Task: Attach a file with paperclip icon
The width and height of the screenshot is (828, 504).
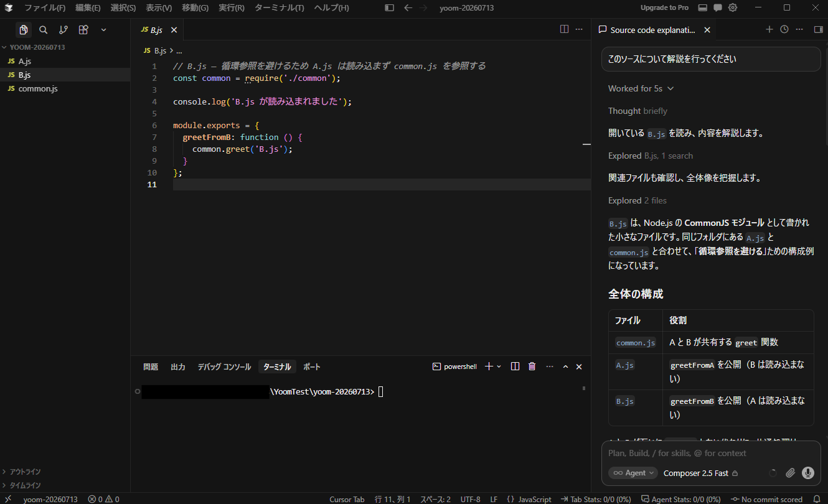Action: point(790,473)
